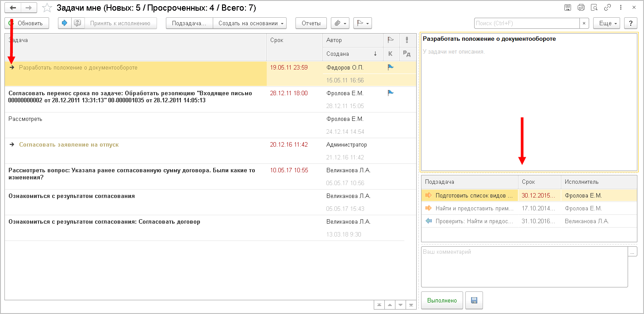
Task: Click the Обновить button
Action: (27, 23)
